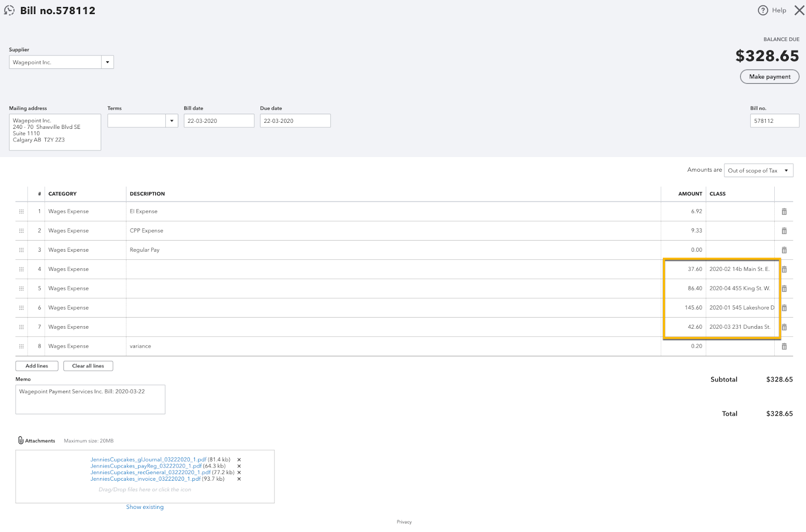Screen dimensions: 806x532
Task: Remove the glJournal PDF attachment
Action: click(x=239, y=460)
